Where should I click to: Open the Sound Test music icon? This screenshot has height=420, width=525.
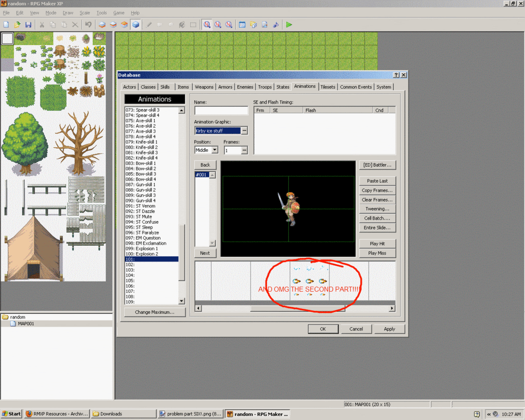click(275, 25)
